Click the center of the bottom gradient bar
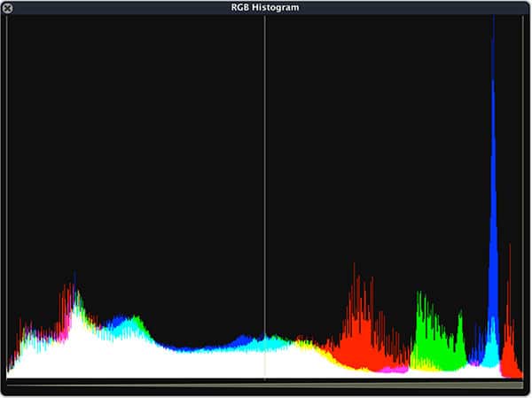The image size is (532, 398). (265, 384)
